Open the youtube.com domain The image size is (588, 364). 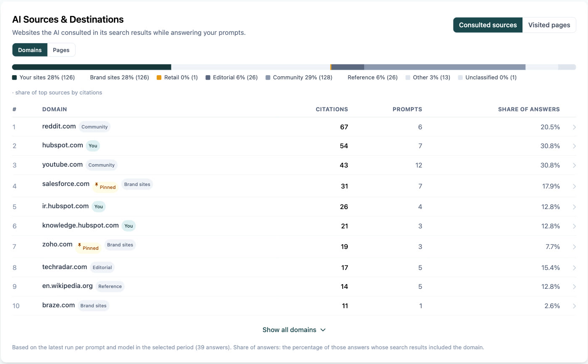coord(63,165)
